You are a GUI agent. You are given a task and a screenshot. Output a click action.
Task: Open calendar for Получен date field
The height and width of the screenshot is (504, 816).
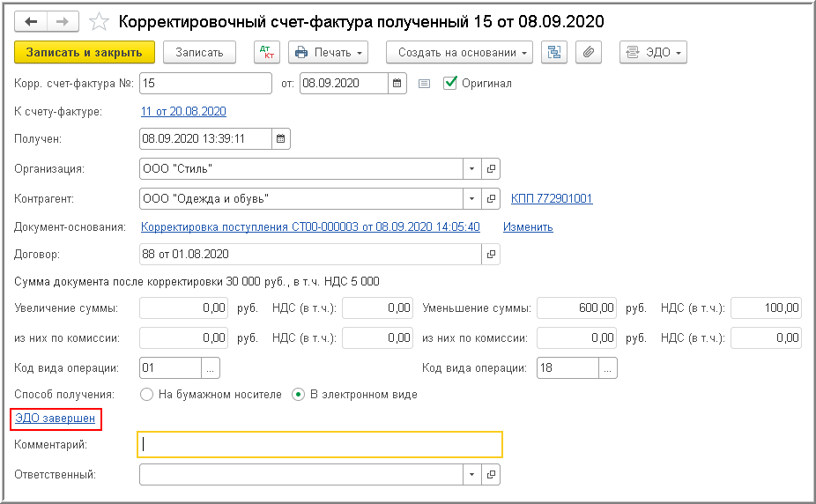[281, 138]
